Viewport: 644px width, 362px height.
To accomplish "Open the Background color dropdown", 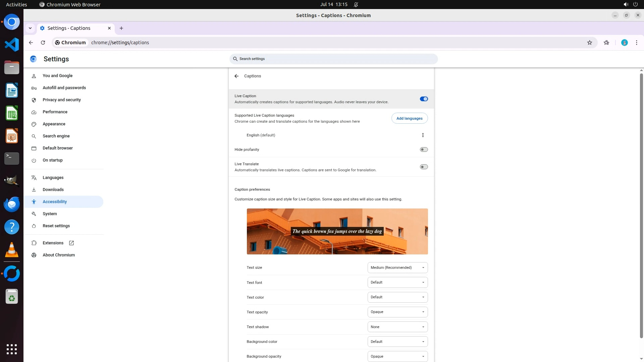I will pyautogui.click(x=397, y=342).
